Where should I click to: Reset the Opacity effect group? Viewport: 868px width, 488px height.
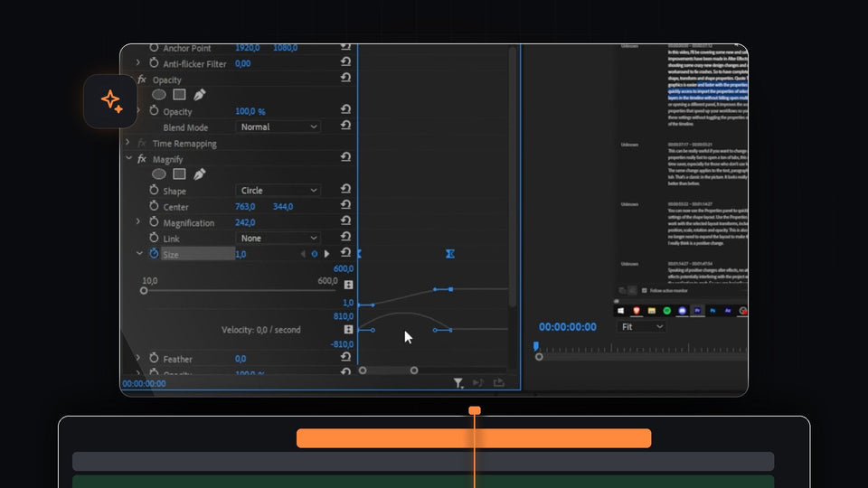[345, 78]
